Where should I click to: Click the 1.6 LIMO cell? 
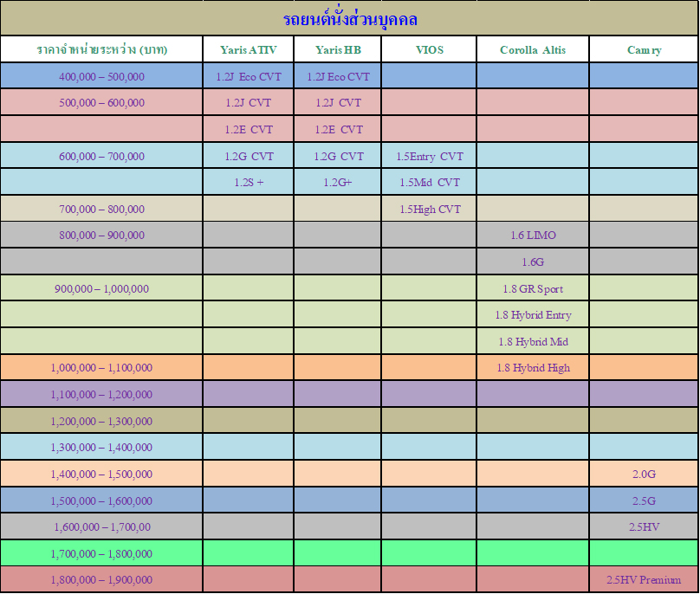533,235
